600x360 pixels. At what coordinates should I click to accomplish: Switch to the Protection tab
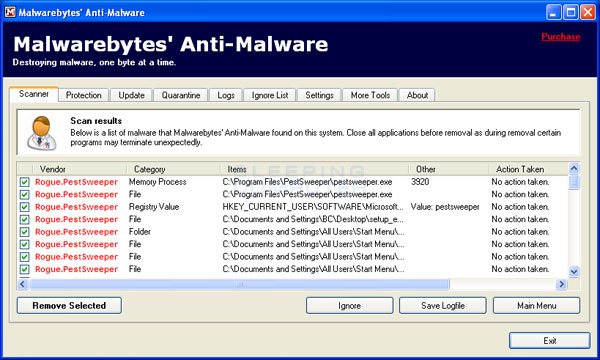[x=83, y=95]
